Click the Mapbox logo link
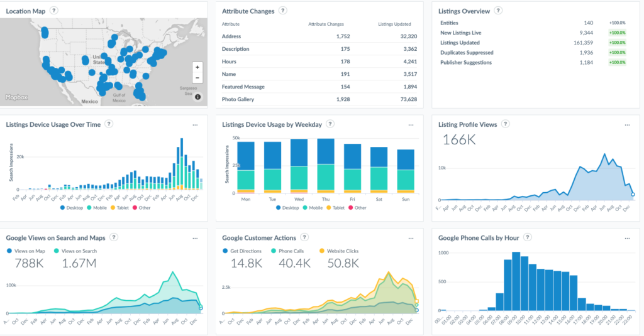644x336 pixels. (x=16, y=97)
